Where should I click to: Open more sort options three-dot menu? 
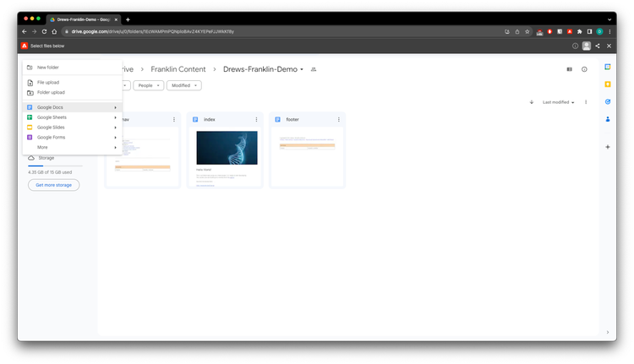click(586, 102)
